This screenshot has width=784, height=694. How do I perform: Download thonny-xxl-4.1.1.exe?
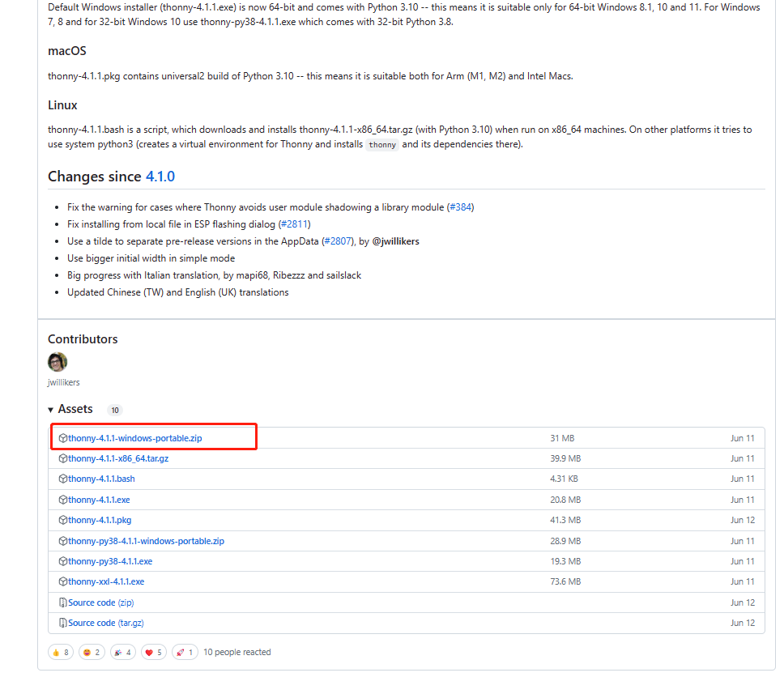pos(106,582)
